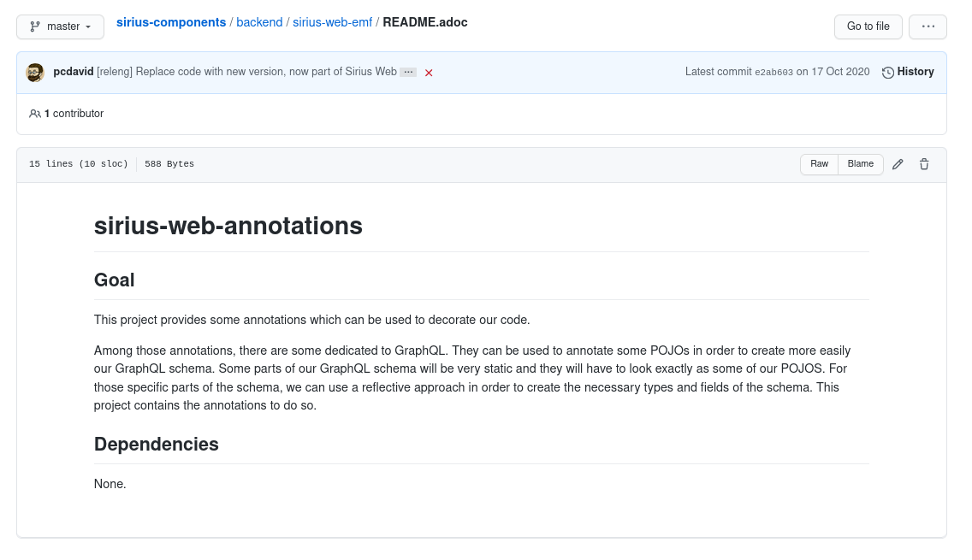Switch to the Blame view

860,164
